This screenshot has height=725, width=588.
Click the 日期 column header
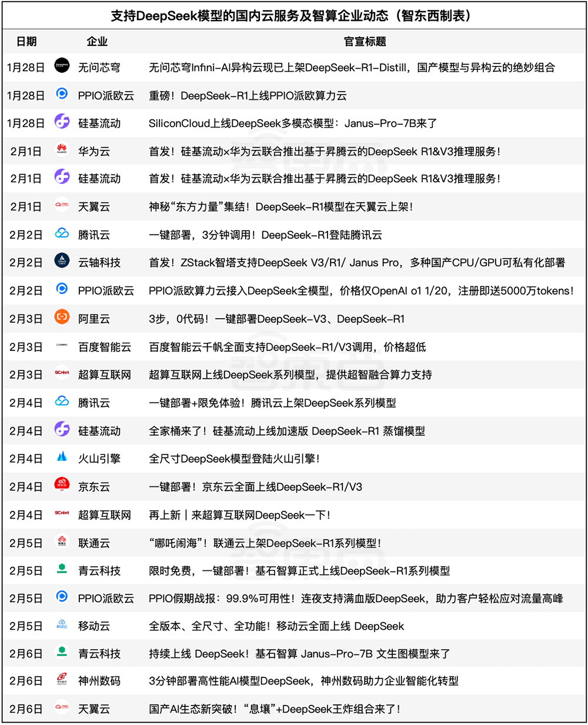click(x=26, y=41)
